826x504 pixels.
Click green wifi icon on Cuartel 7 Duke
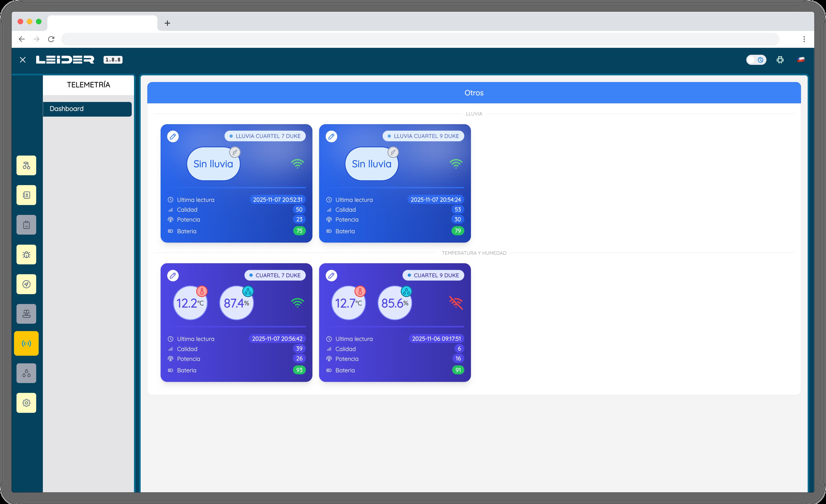pyautogui.click(x=297, y=303)
